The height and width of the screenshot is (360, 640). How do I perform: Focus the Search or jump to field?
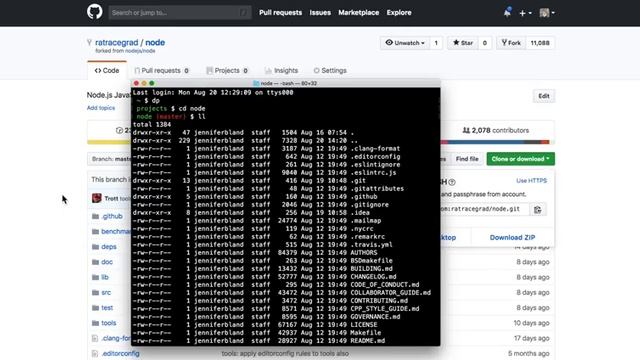click(x=180, y=13)
